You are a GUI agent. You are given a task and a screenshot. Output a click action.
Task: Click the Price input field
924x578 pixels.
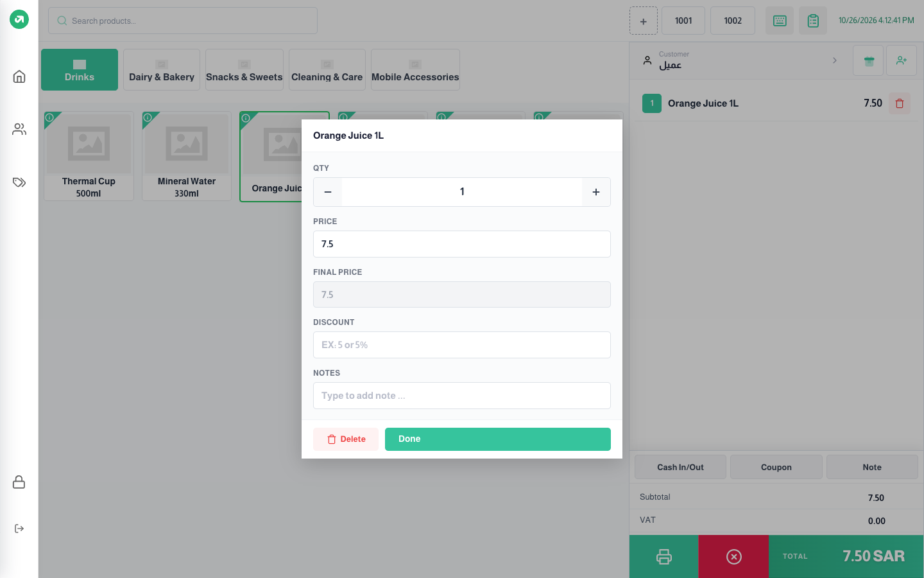(x=462, y=244)
